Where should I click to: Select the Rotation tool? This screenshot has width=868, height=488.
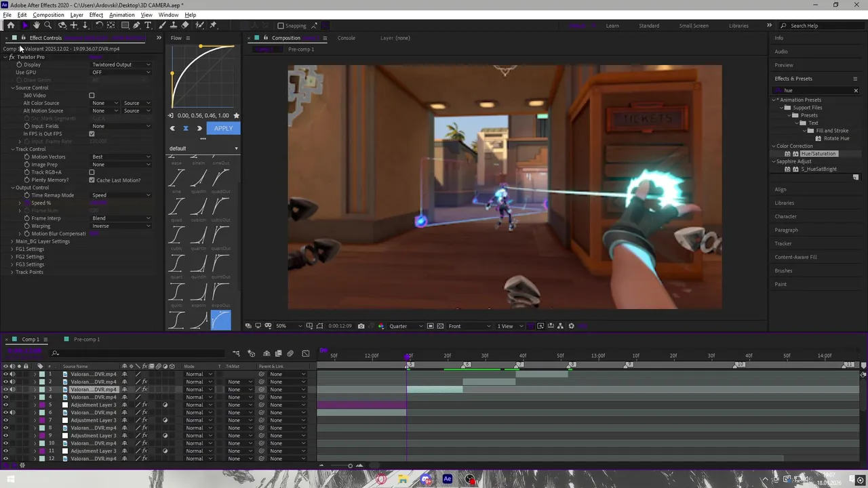pyautogui.click(x=99, y=25)
